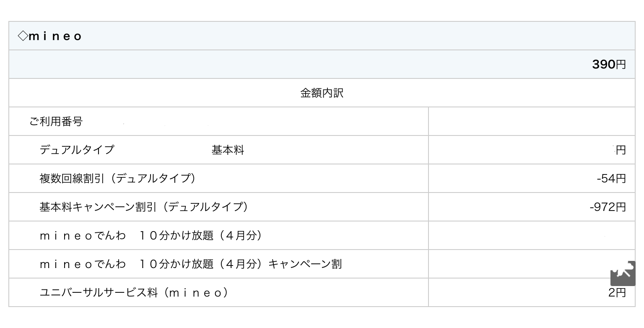This screenshot has height=328, width=644.
Task: Click the gray floating button at right edge
Action: click(623, 273)
